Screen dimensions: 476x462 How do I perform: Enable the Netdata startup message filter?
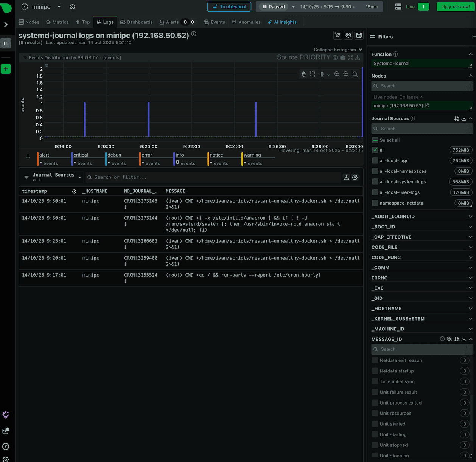375,371
